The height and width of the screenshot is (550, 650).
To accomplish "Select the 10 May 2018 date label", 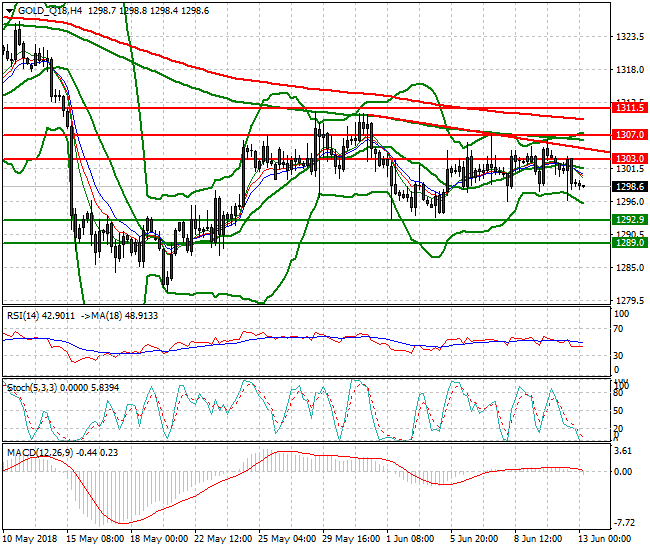I will 30,539.
